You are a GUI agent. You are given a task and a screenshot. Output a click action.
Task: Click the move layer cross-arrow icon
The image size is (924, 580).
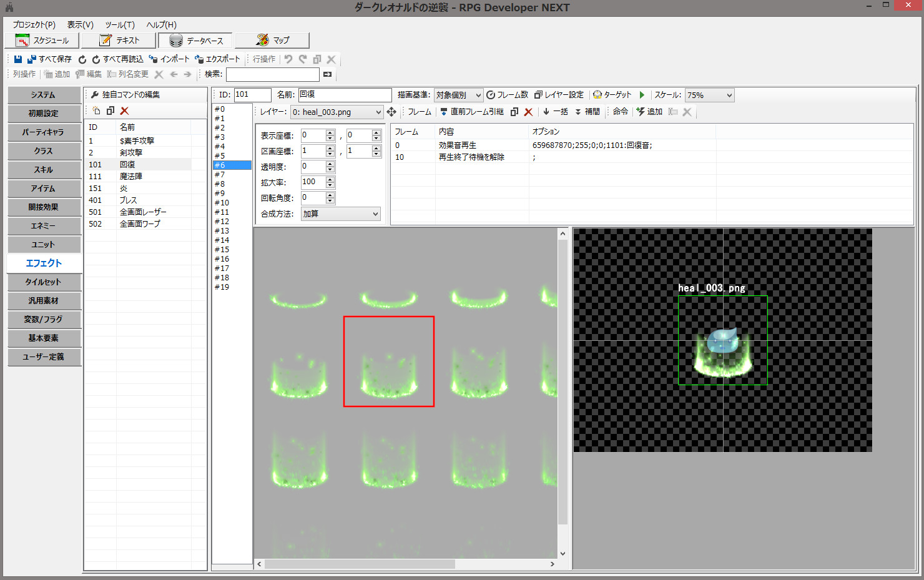click(x=391, y=112)
